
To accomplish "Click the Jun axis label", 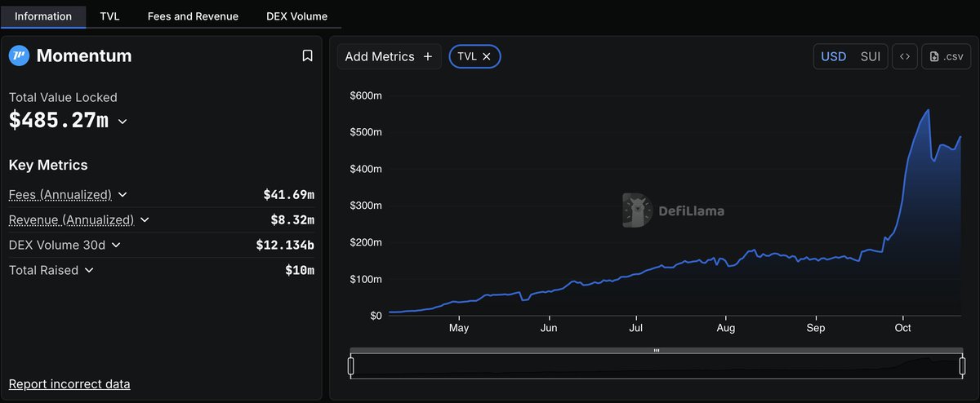I will (549, 328).
